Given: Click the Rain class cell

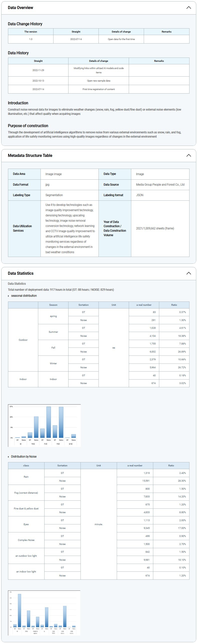Looking at the screenshot, I should (26, 477).
